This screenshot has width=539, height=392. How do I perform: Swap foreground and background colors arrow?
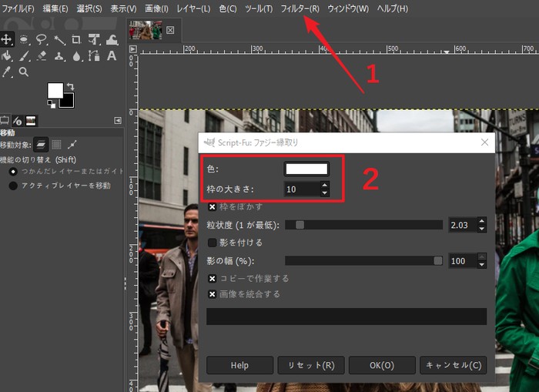tap(71, 86)
